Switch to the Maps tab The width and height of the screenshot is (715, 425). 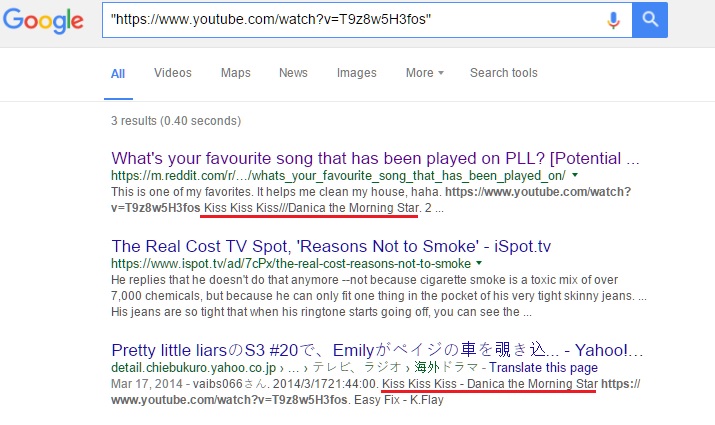[236, 73]
